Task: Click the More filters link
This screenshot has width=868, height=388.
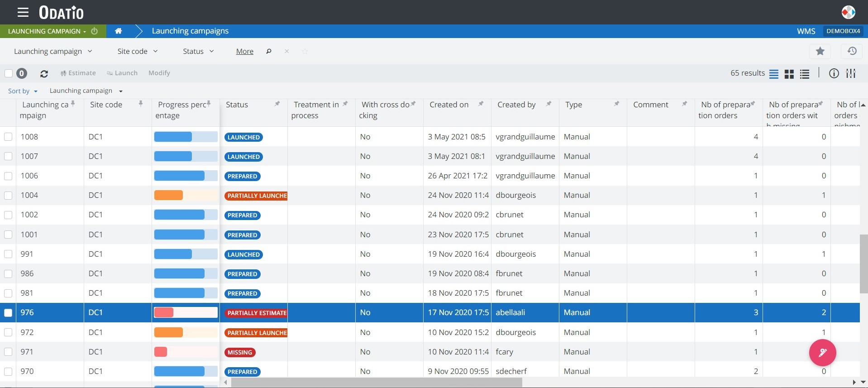Action: [x=244, y=52]
